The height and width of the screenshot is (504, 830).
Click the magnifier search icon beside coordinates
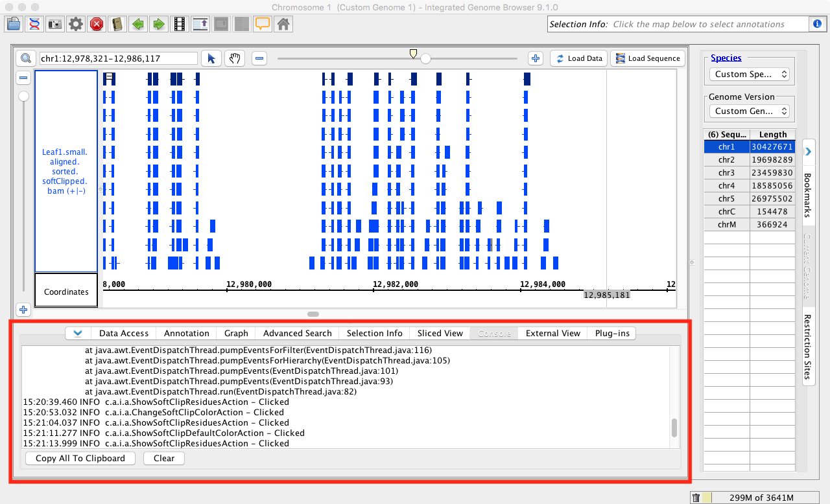(x=26, y=58)
